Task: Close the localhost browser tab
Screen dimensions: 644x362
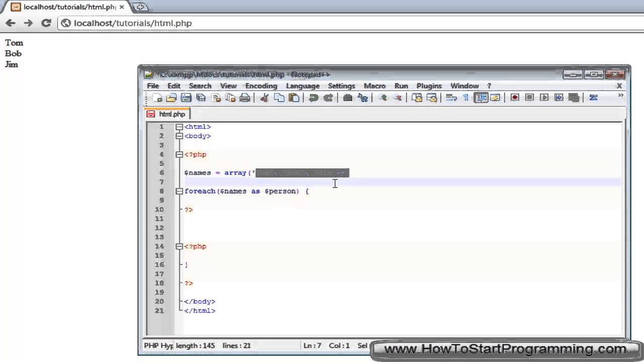Action: pos(122,7)
